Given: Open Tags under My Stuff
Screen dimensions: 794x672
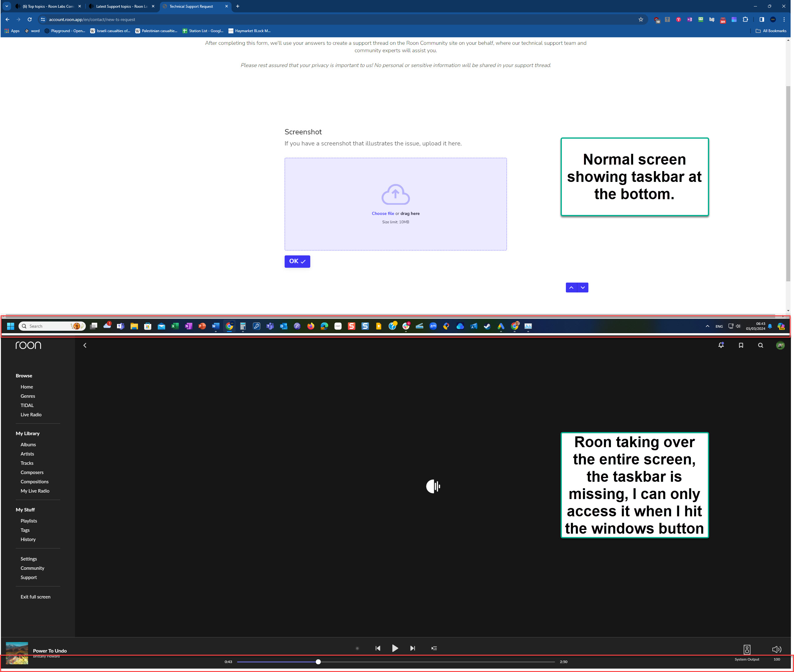Looking at the screenshot, I should [x=25, y=530].
